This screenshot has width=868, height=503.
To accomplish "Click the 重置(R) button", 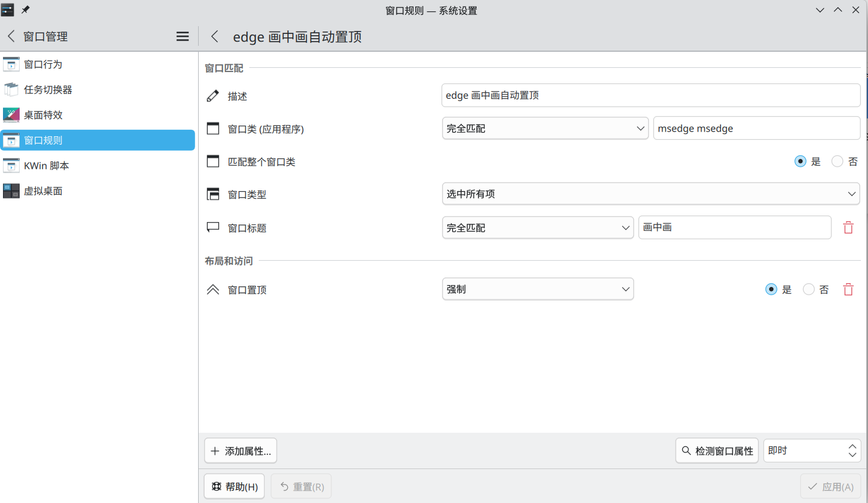I will click(302, 486).
